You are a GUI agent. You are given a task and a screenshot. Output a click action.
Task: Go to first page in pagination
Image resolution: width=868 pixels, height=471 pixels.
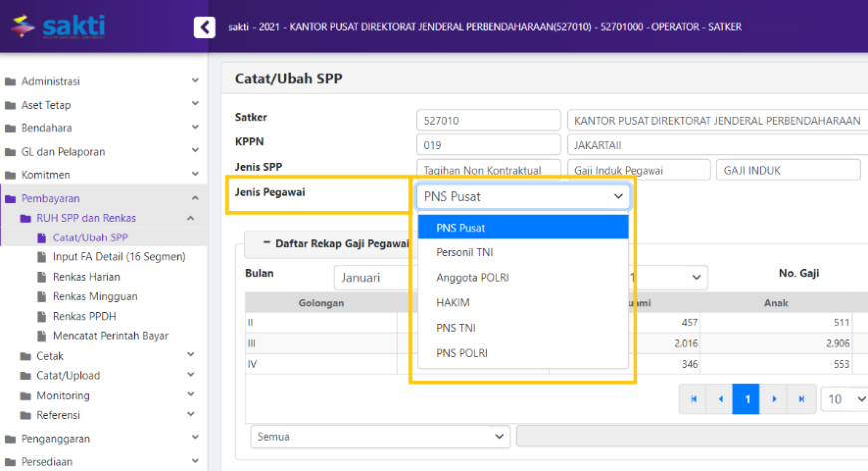(691, 399)
